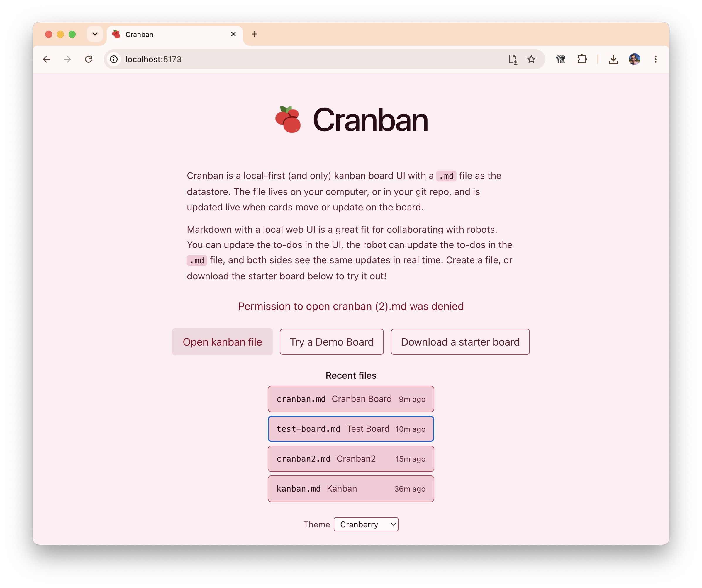Screen dimensions: 702x588
Task: Open recent file test-board.md
Action: pyautogui.click(x=351, y=429)
